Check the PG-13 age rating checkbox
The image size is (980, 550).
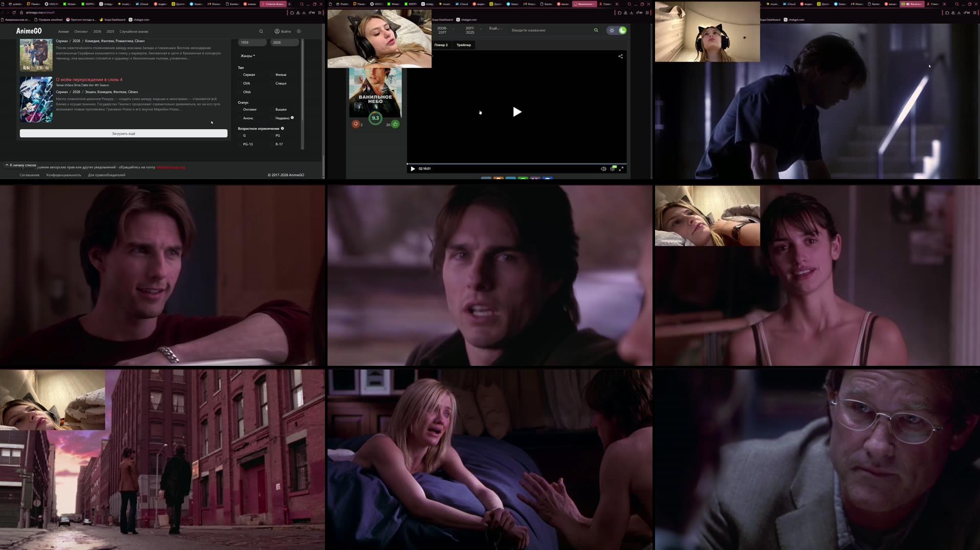pyautogui.click(x=240, y=144)
